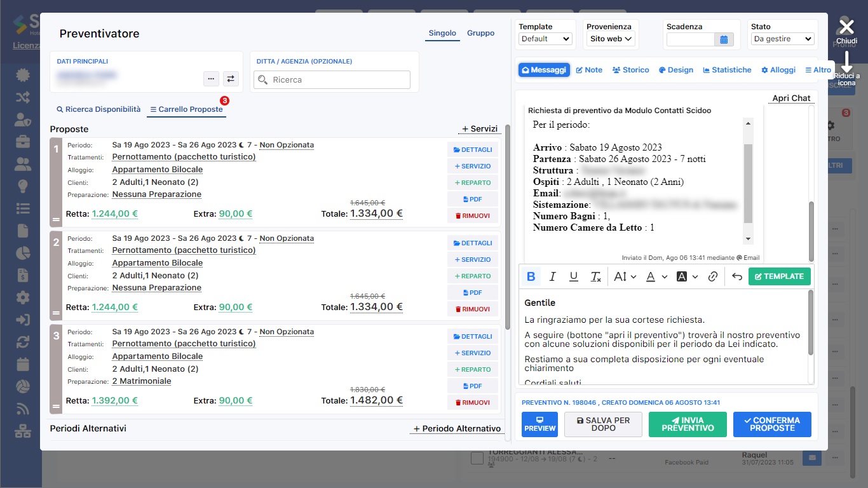Open calendar picker for Scadenza
The height and width of the screenshot is (488, 868).
724,39
